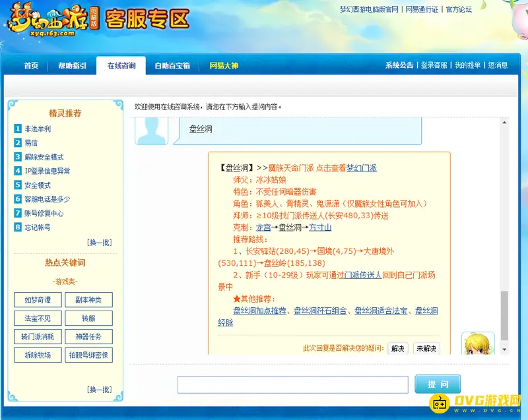Click the 安全模式 recommendation
This screenshot has height=420, width=528.
coord(38,185)
